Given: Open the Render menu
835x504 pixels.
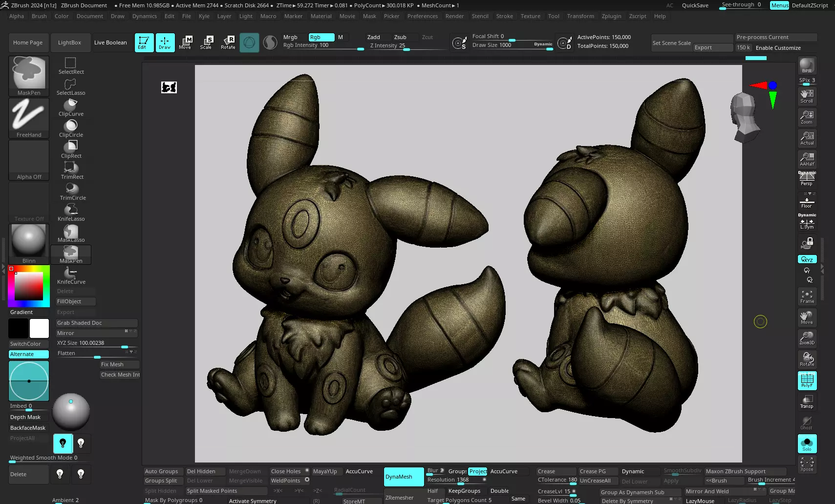Looking at the screenshot, I should 454,16.
